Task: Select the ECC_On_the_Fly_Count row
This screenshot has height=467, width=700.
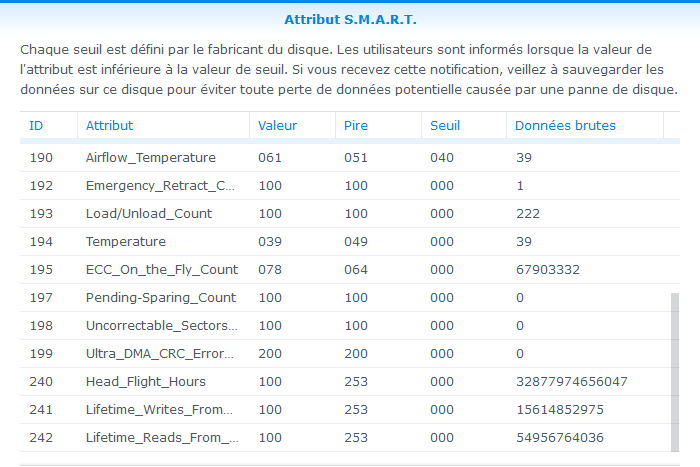Action: point(350,270)
